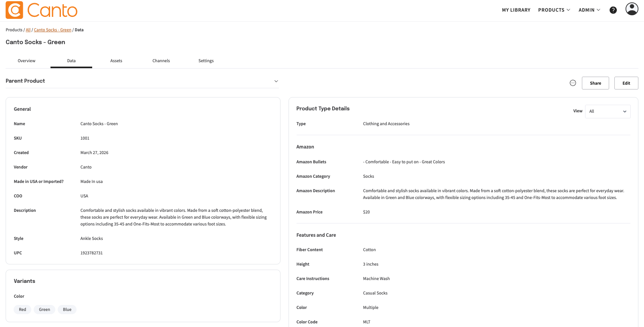Open the Channels tab
The image size is (644, 327).
pyautogui.click(x=161, y=61)
